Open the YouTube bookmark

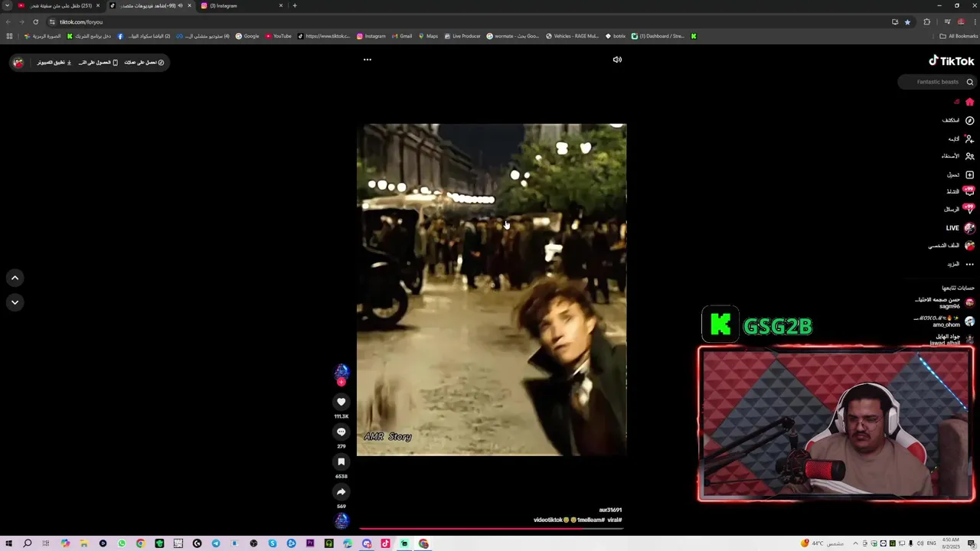click(279, 36)
